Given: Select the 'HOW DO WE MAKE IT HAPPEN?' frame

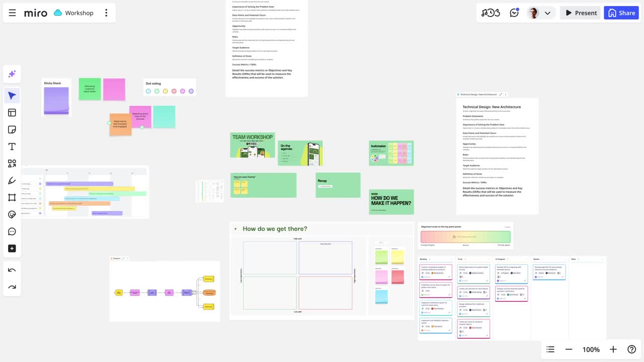Looking at the screenshot, I should tap(391, 202).
